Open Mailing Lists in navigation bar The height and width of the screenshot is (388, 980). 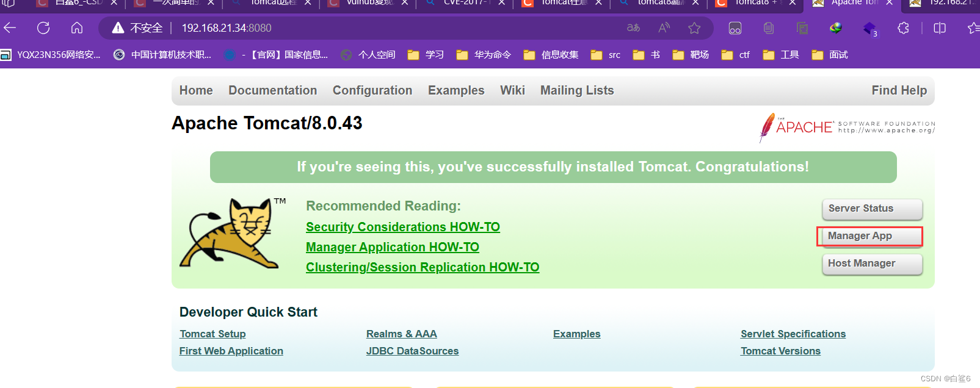577,90
